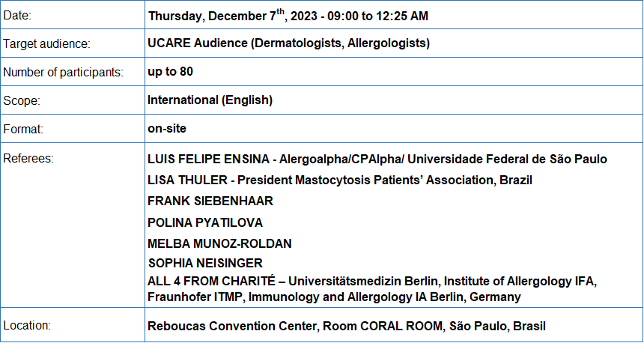Viewport: 644px width, 343px height.
Task: Select MELBA MUNOZ-ROLDAN name
Action: click(x=219, y=243)
